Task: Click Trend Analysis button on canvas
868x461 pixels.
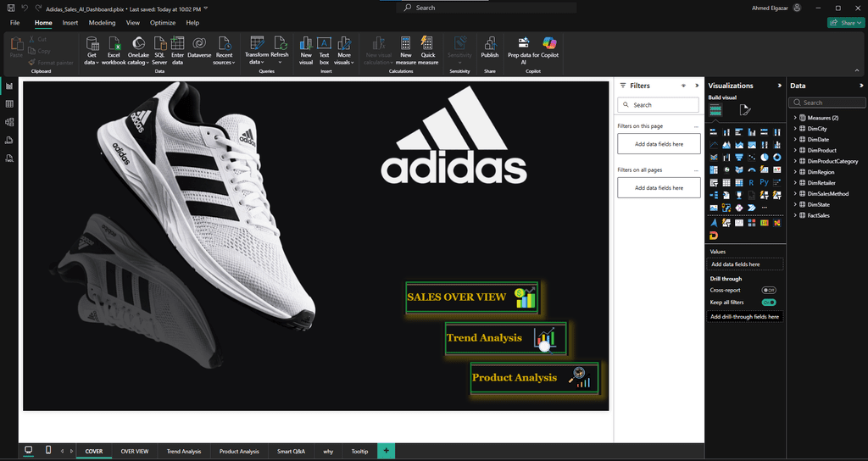Action: [505, 338]
